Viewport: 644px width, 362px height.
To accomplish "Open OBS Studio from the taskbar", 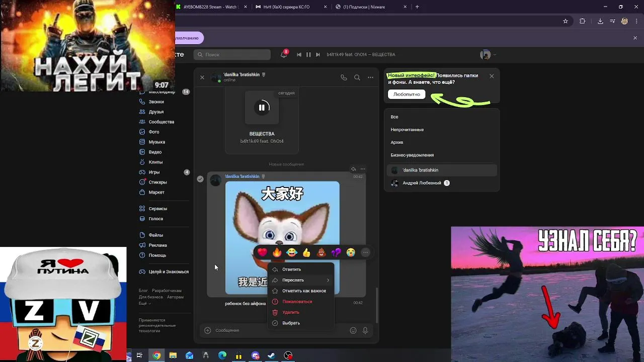I will [288, 355].
